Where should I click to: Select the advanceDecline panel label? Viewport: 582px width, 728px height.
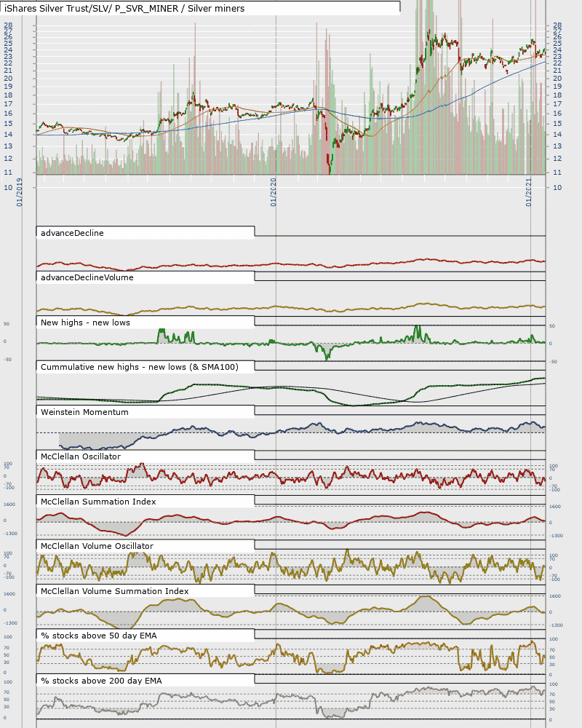click(72, 233)
